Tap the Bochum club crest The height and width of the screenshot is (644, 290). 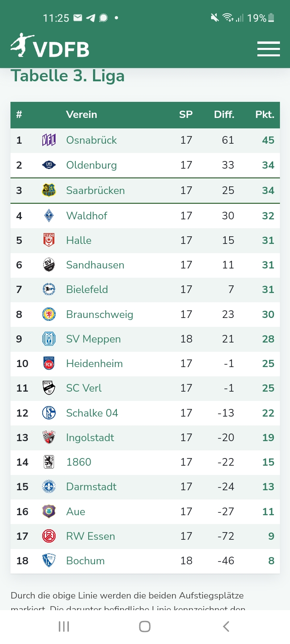(49, 561)
